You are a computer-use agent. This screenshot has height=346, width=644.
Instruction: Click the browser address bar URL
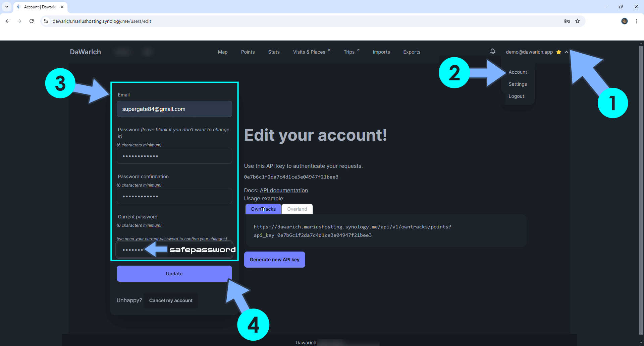(102, 21)
